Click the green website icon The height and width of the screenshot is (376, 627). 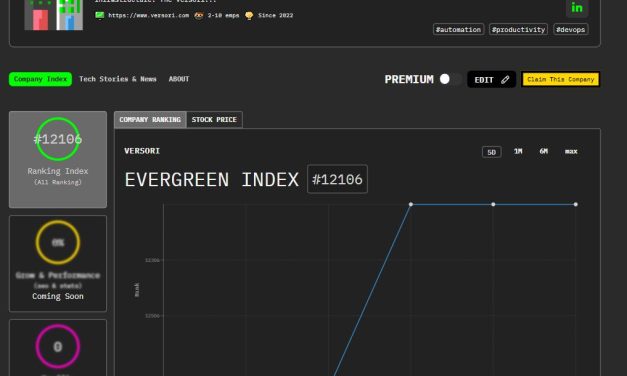(100, 15)
